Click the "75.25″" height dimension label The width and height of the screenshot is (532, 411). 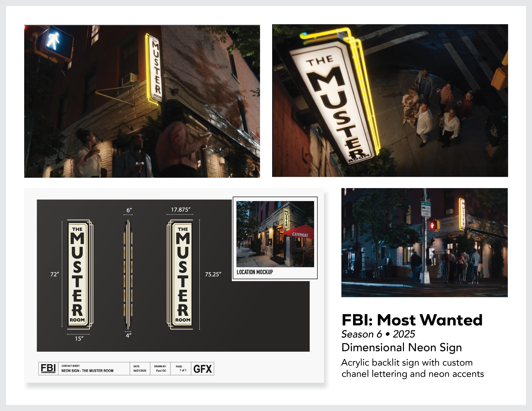(x=213, y=274)
